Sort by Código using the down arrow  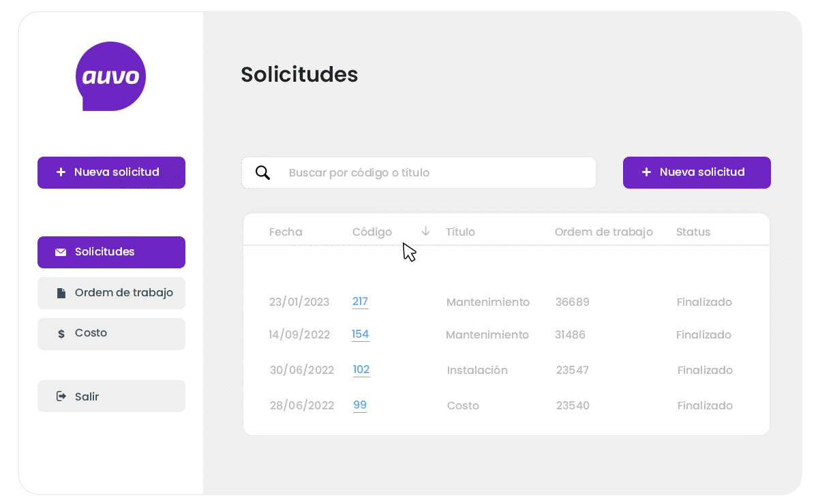(x=425, y=232)
